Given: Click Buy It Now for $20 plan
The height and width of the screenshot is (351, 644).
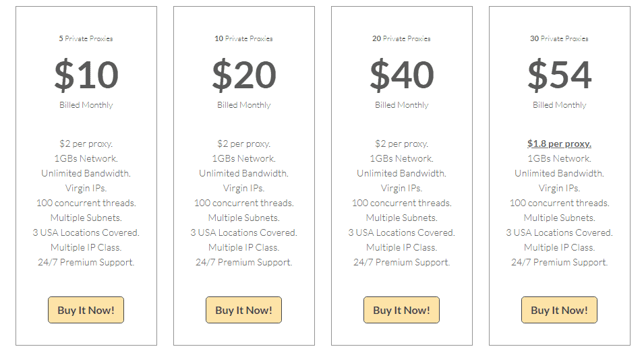Looking at the screenshot, I should pyautogui.click(x=243, y=310).
